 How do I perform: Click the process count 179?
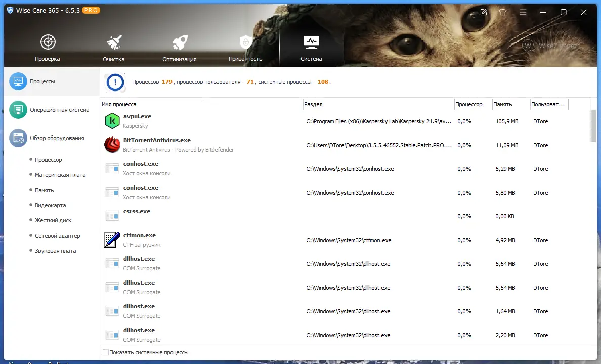pos(167,82)
